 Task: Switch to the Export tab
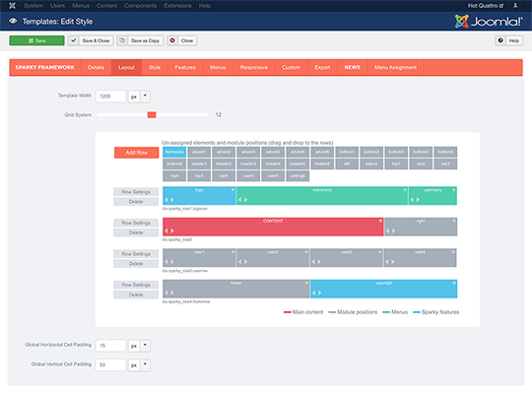[x=322, y=68]
